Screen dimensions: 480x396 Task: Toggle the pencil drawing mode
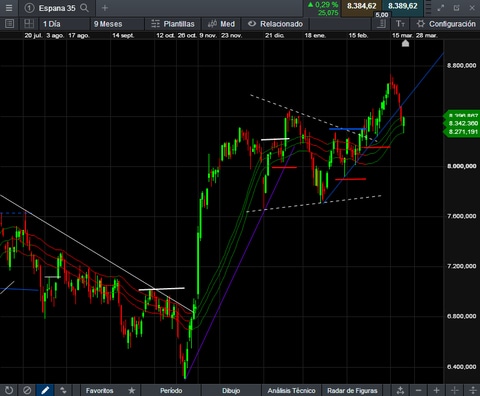[45, 390]
